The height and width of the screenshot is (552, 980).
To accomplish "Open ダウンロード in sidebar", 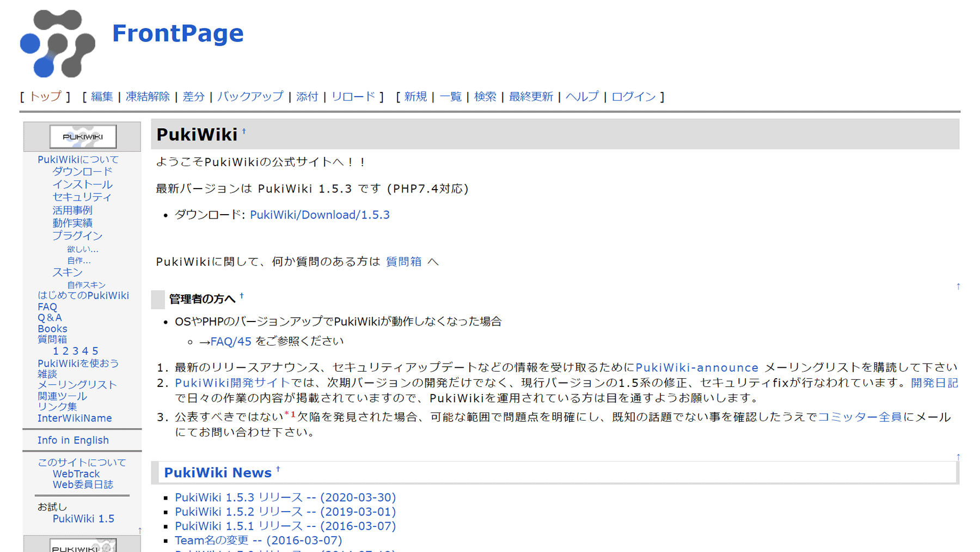I will tap(82, 172).
